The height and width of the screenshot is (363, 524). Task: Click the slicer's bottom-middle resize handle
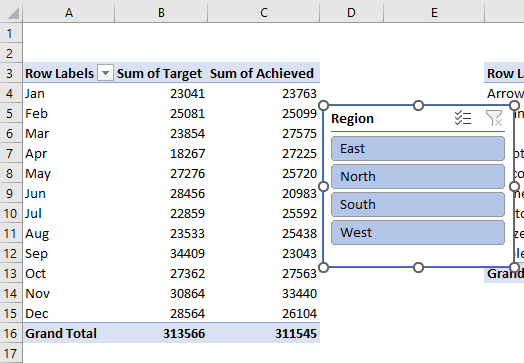(x=418, y=267)
